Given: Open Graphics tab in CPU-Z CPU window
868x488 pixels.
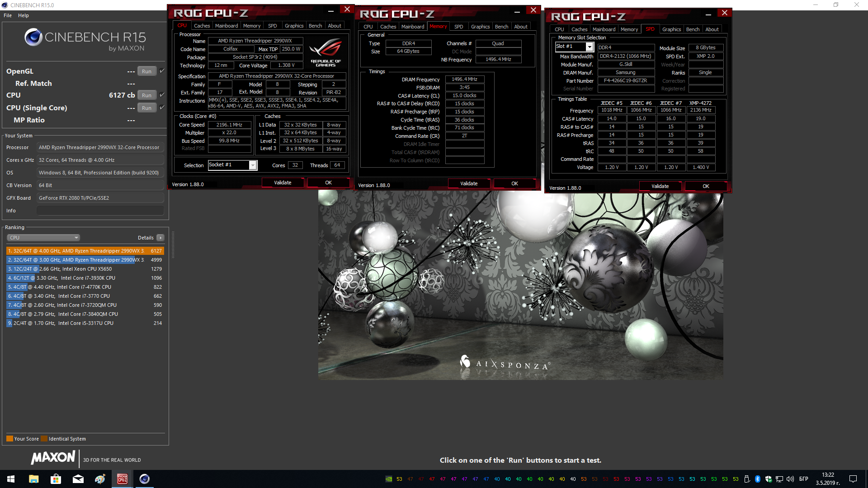Looking at the screenshot, I should (x=294, y=26).
